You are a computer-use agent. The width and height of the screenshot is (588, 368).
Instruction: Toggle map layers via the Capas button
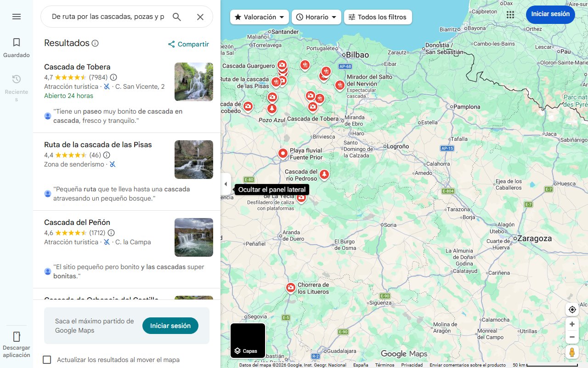coord(247,340)
